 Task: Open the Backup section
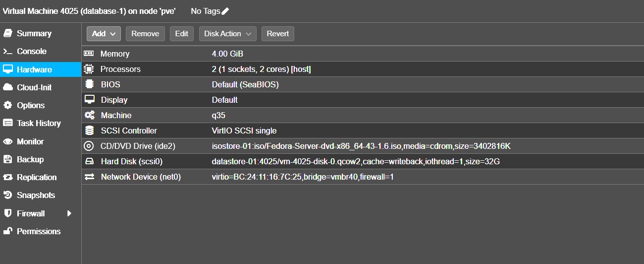click(x=30, y=159)
